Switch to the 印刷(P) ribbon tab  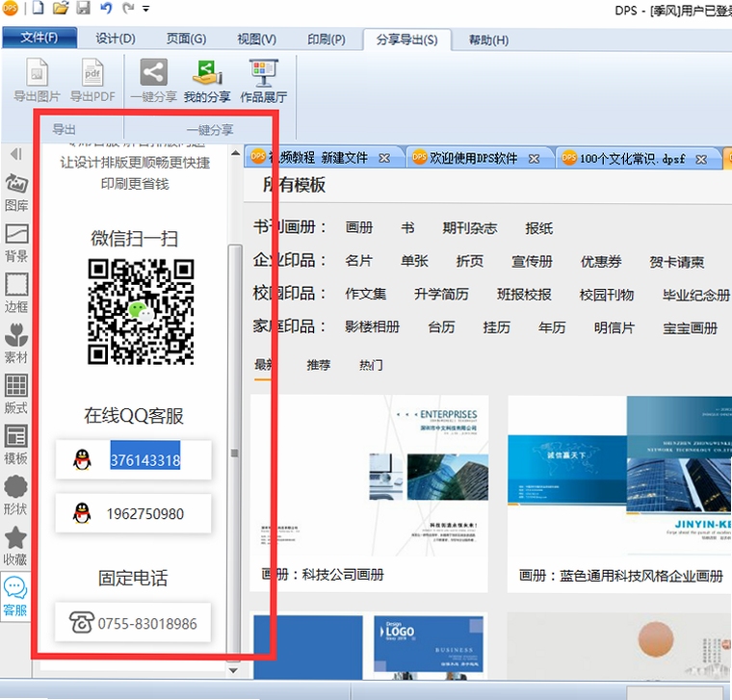[327, 39]
